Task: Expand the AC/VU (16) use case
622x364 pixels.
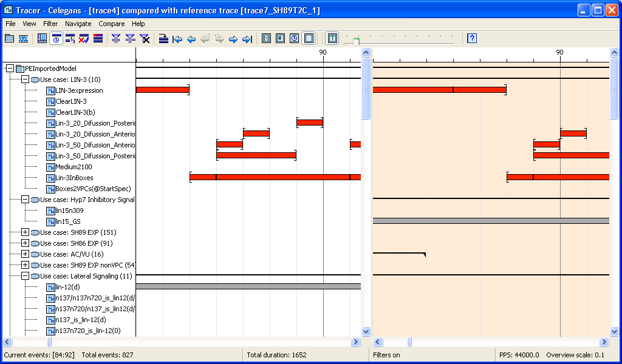Action: click(25, 254)
